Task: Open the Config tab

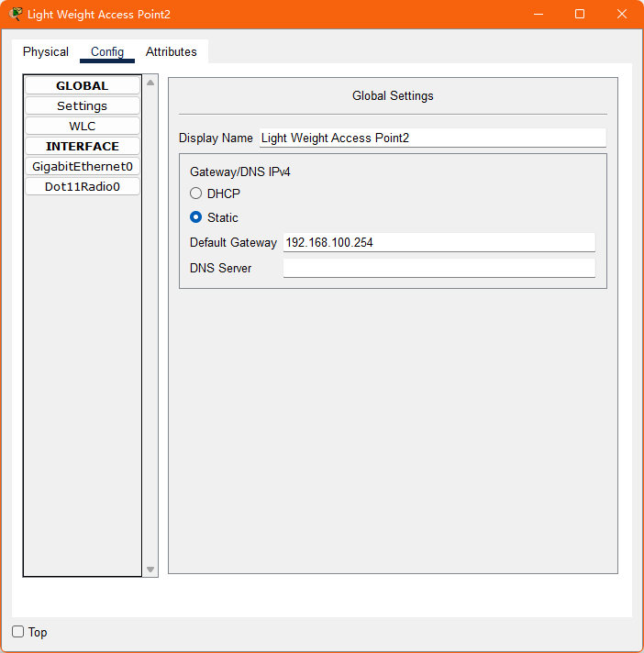Action: pos(107,51)
